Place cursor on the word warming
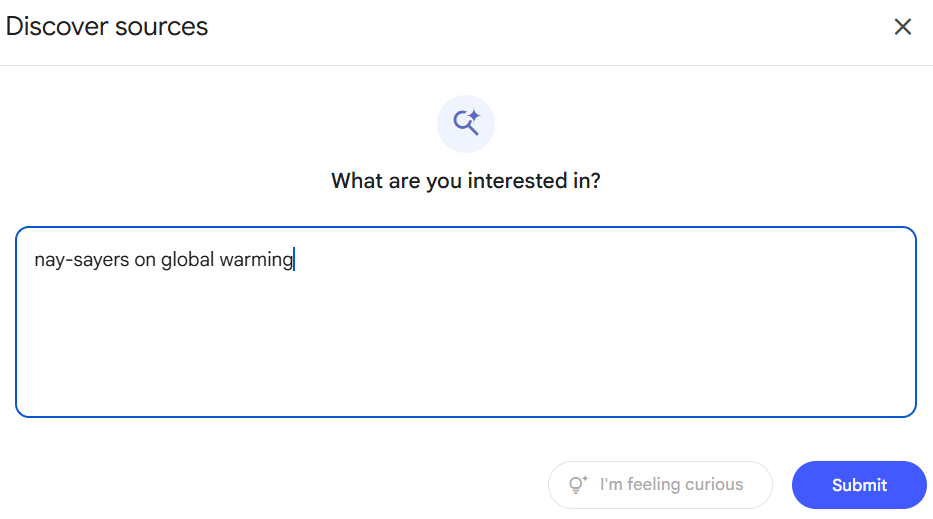 pos(256,260)
